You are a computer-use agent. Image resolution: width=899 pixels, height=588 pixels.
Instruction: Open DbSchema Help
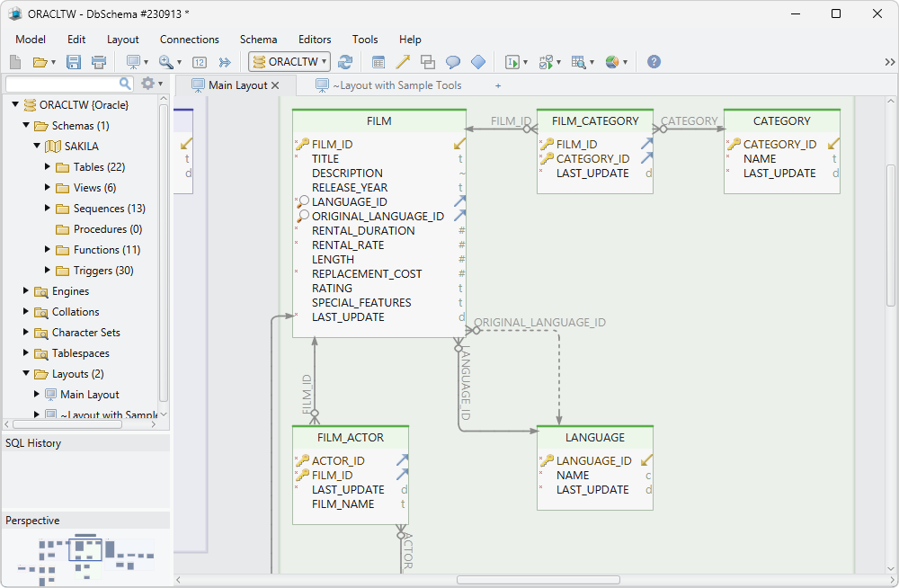point(653,62)
